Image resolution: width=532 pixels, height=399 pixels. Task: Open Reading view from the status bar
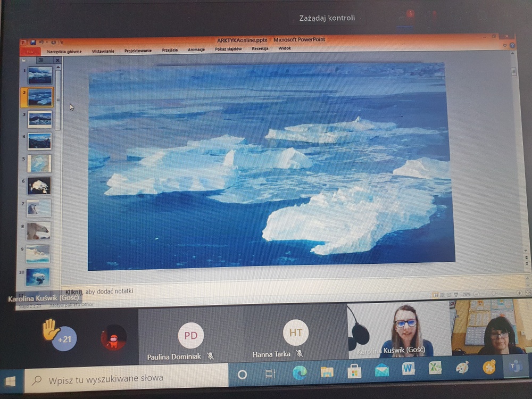point(449,295)
